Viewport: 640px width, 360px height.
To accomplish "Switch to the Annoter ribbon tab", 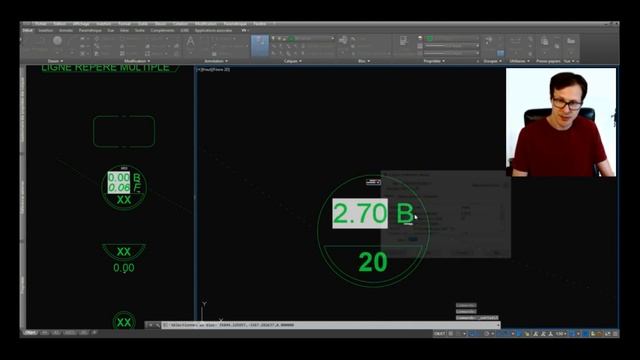I will coord(66,31).
